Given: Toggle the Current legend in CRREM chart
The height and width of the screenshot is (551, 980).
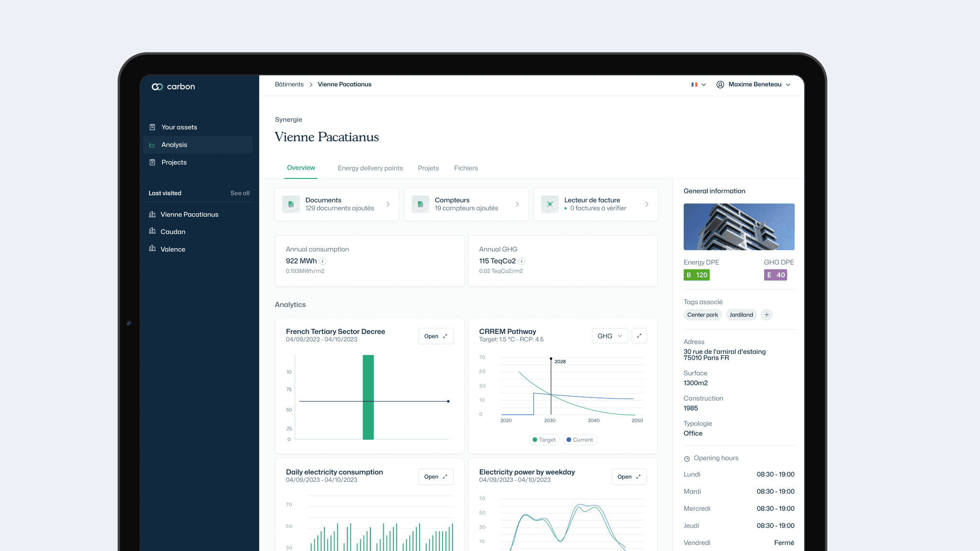Looking at the screenshot, I should click(579, 440).
